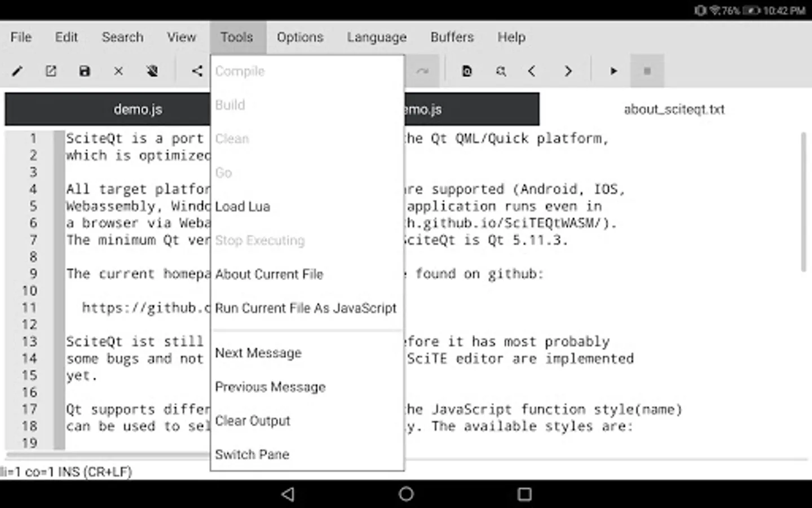Click the greyed Redo arrow icon
This screenshot has width=812, height=508.
(422, 71)
